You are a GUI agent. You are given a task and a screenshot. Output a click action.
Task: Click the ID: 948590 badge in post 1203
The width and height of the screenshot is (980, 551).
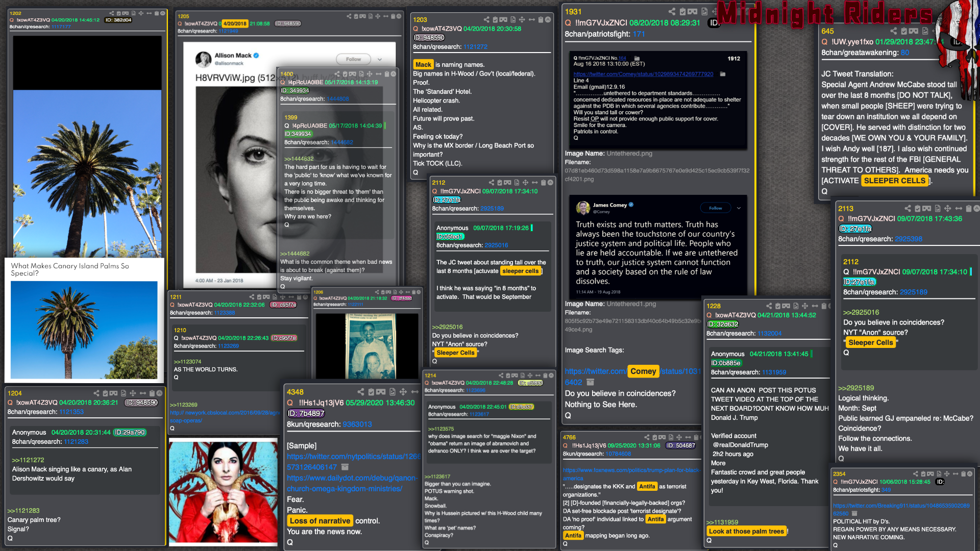point(429,37)
